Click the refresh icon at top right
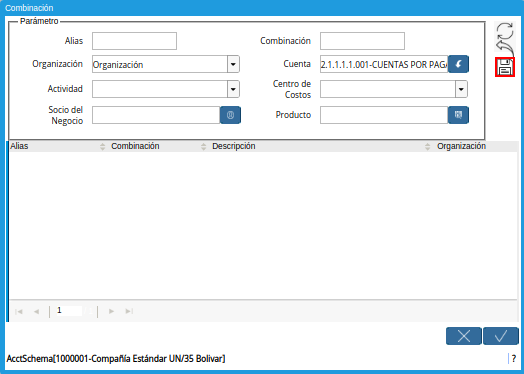 pyautogui.click(x=505, y=31)
